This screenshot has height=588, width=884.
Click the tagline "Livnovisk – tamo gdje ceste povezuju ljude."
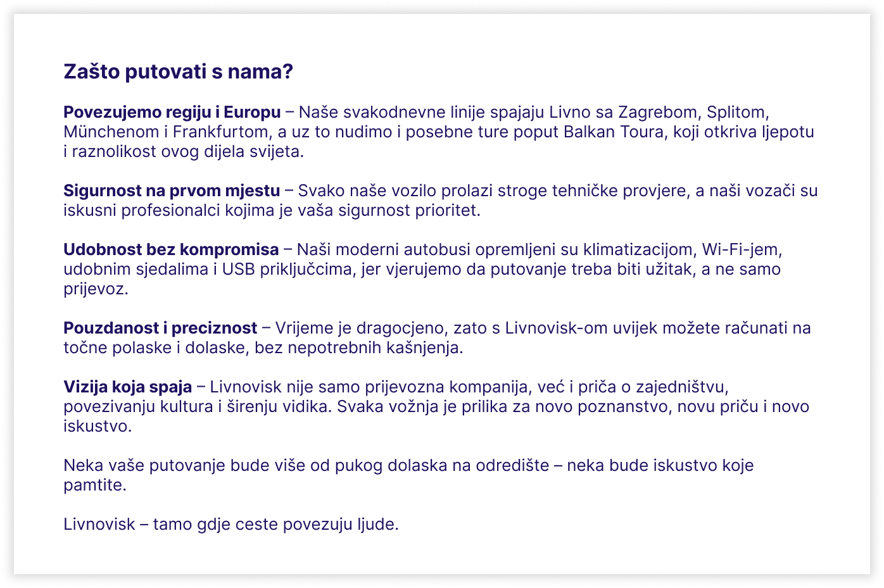231,524
